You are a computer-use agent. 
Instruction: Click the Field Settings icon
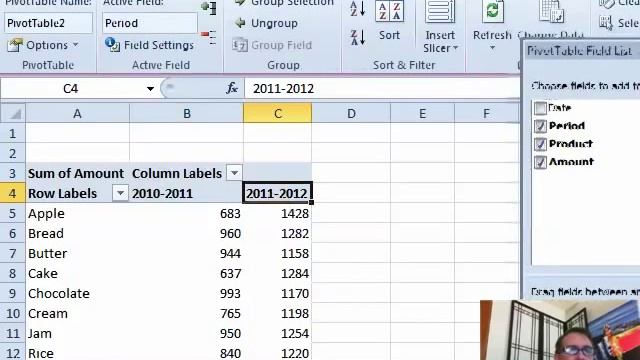112,44
